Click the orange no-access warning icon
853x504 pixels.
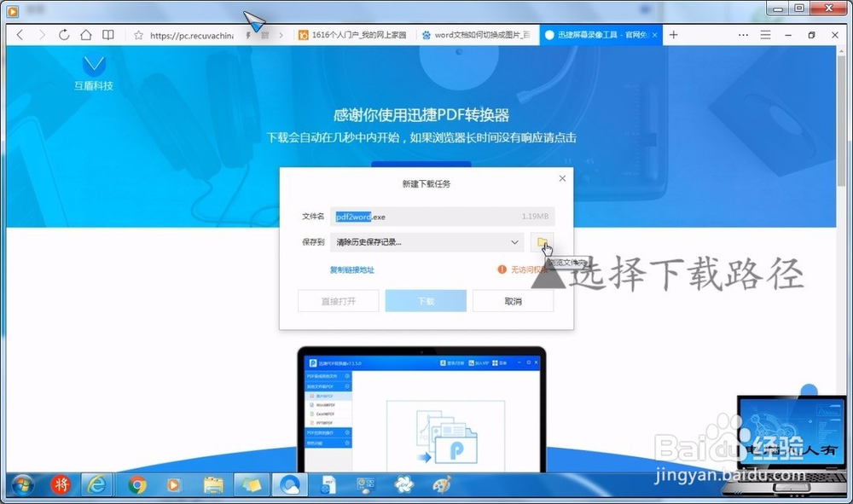click(502, 269)
